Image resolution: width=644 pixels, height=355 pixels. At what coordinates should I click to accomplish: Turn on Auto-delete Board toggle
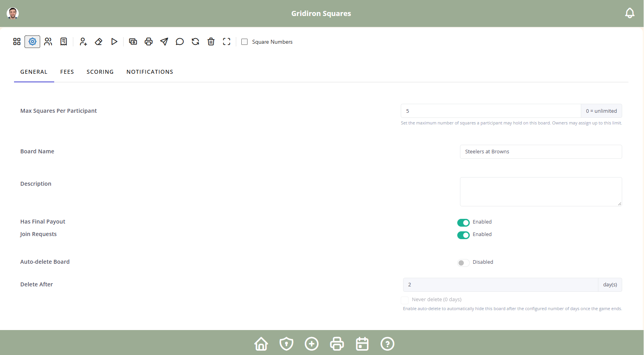point(464,263)
